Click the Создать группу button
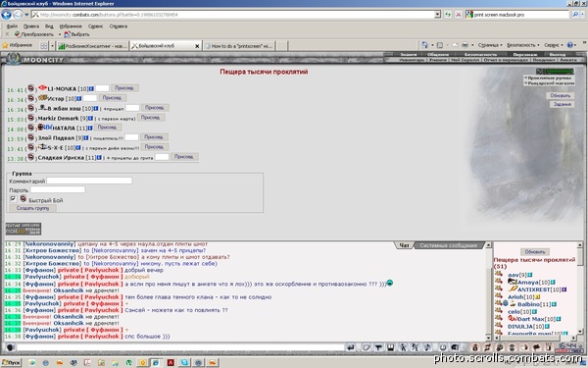 (32, 208)
